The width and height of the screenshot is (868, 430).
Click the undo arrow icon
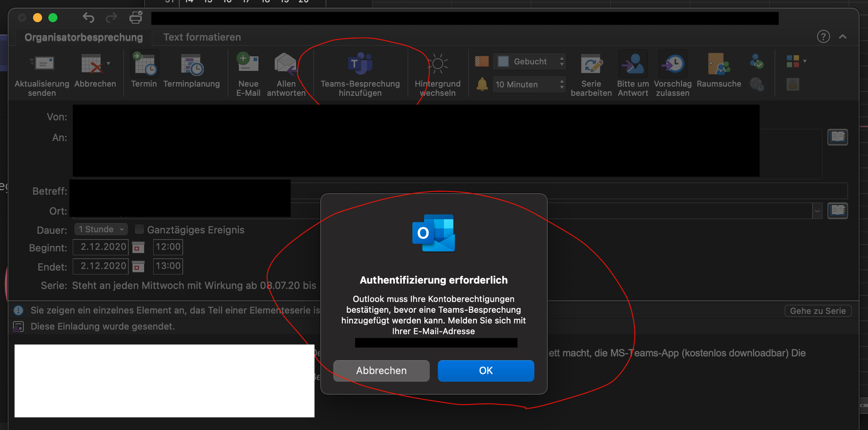pos(89,18)
